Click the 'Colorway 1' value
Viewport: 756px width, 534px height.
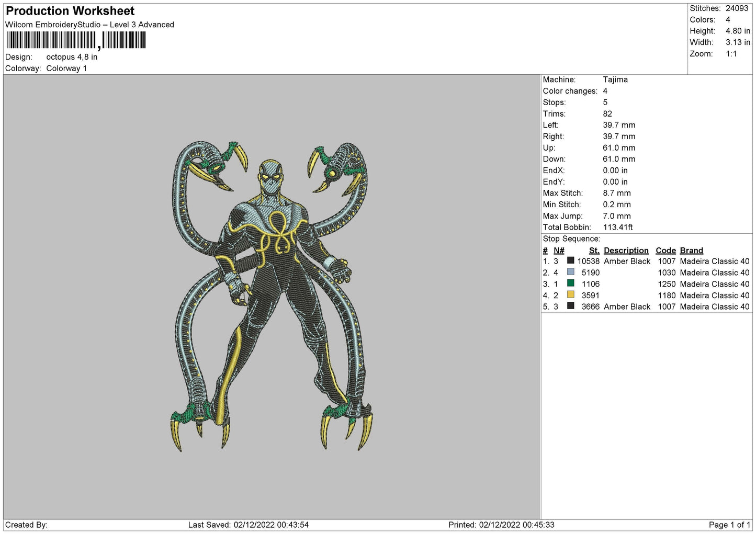click(66, 69)
